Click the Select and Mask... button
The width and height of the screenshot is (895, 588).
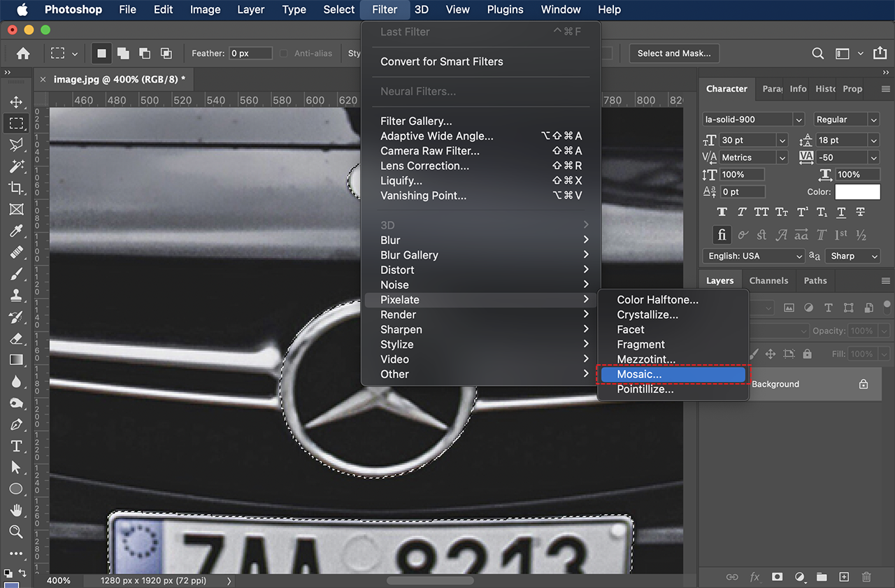click(x=674, y=53)
